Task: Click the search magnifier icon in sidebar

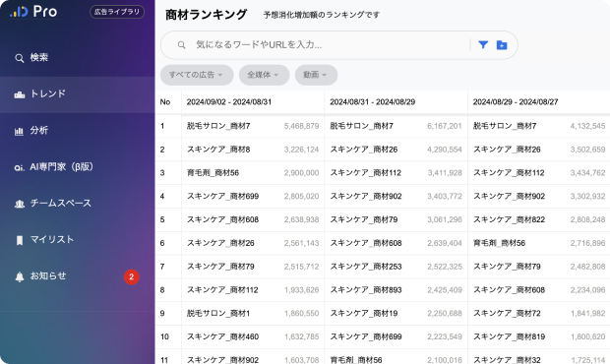Action: pos(19,58)
